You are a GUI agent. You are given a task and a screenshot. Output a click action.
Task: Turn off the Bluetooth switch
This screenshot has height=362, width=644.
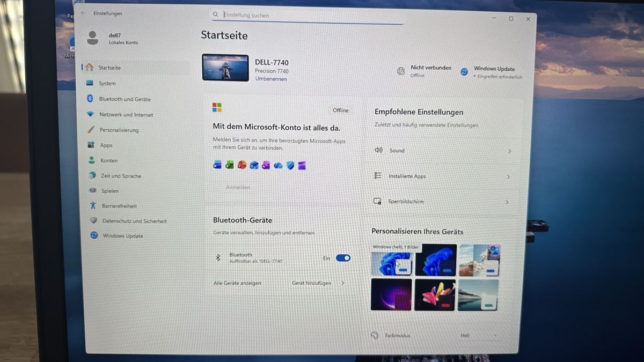click(343, 258)
